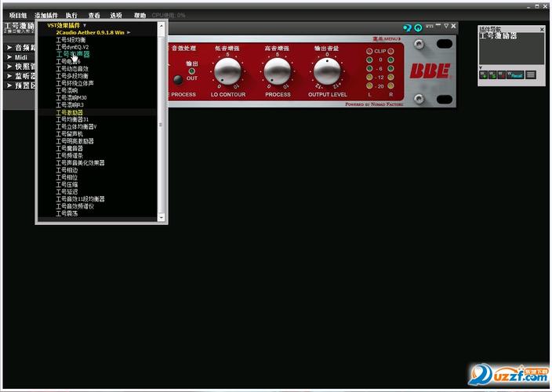Viewport: 552px width, 392px height.
Task: Click the LO CONTOUR knob
Action: coord(227,71)
